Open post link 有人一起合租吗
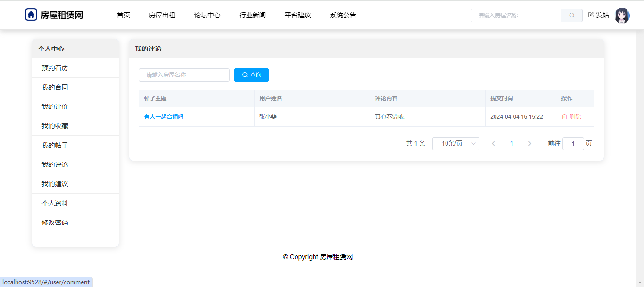 [x=164, y=117]
